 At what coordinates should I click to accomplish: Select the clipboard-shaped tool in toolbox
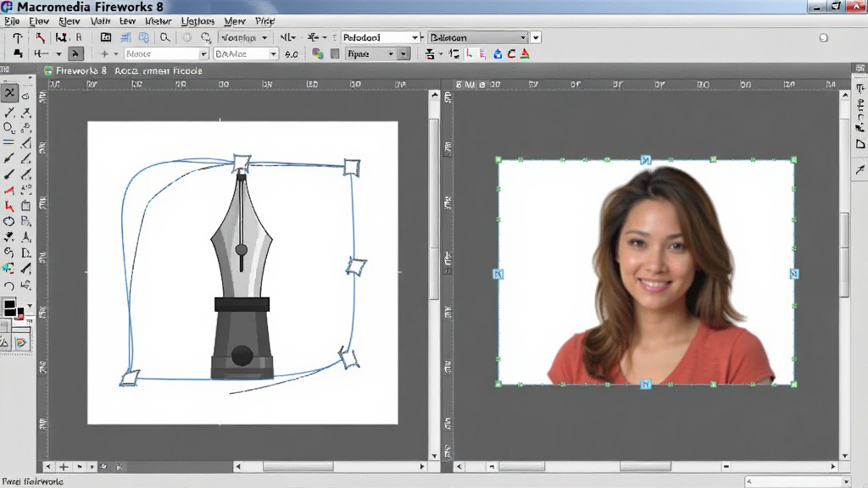click(25, 206)
